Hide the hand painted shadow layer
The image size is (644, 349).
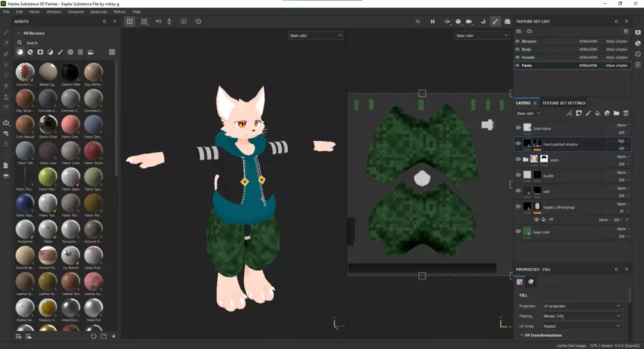[x=518, y=144]
